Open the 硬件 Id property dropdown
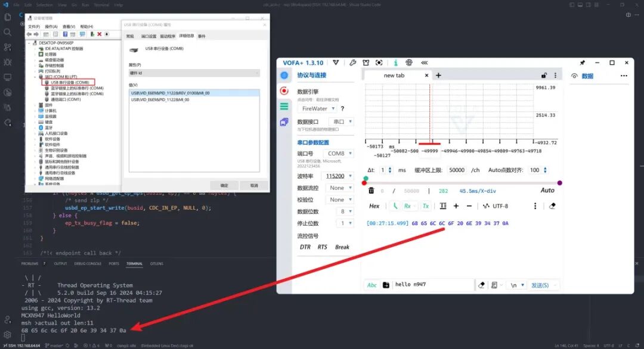Viewport: 644px width, 349px height. coord(194,73)
